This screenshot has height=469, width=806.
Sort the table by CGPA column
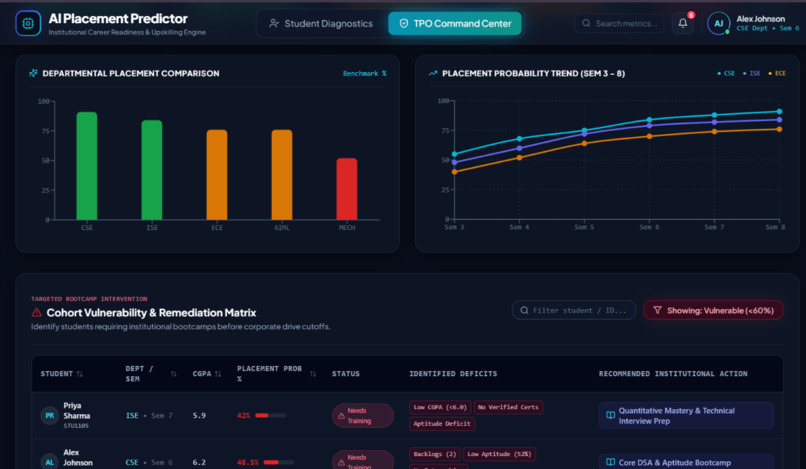(x=218, y=374)
